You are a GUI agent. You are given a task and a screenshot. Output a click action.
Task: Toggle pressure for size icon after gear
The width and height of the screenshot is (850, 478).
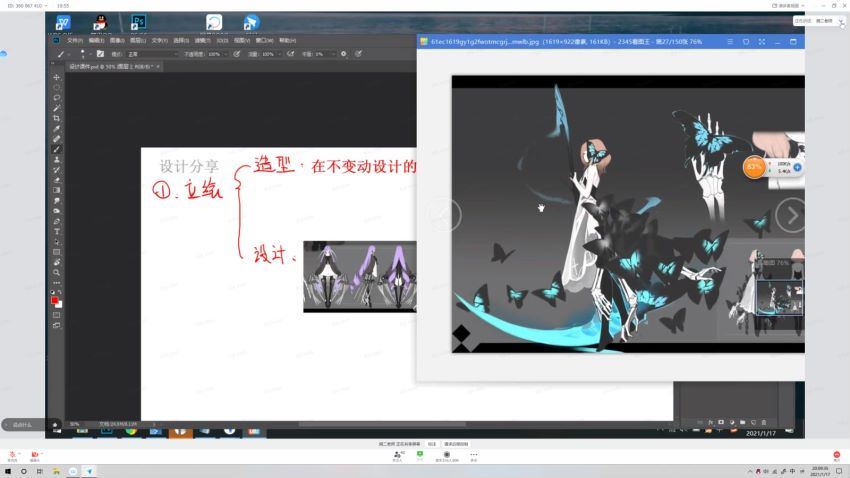[358, 54]
